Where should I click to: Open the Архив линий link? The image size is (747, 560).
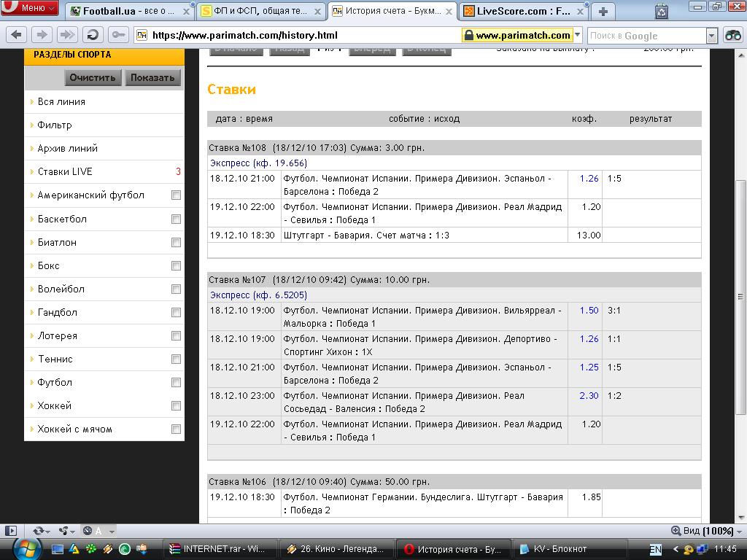pyautogui.click(x=67, y=148)
